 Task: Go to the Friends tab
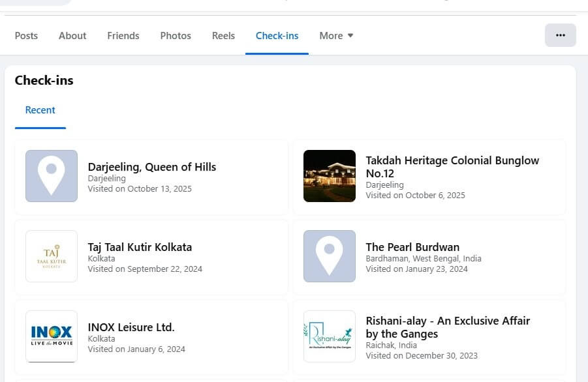[x=123, y=36]
